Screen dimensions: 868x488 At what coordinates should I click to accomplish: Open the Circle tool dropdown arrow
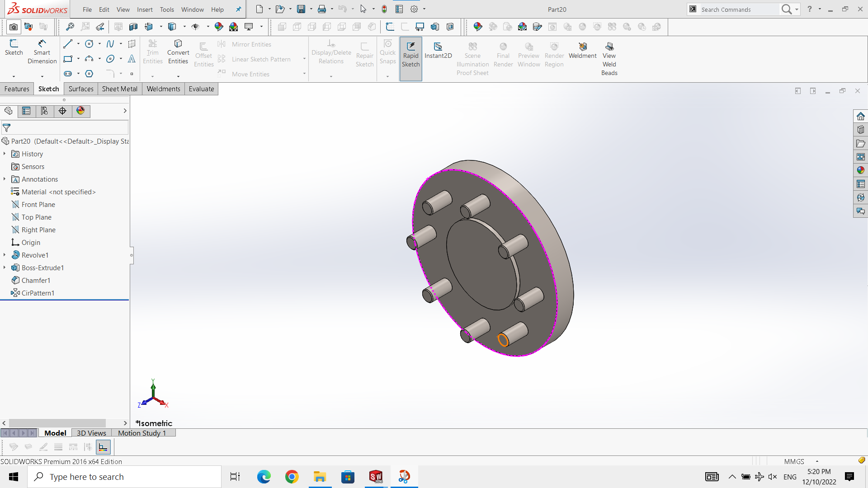point(99,44)
